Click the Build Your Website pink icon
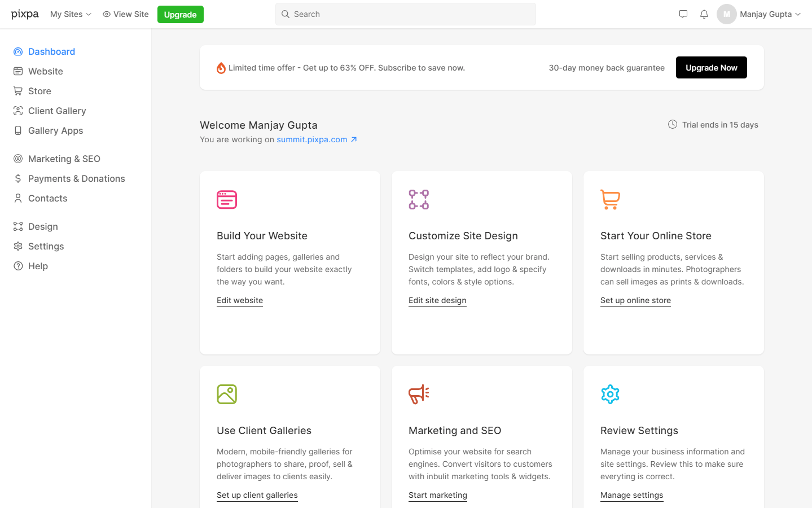The height and width of the screenshot is (508, 812). coord(227,200)
